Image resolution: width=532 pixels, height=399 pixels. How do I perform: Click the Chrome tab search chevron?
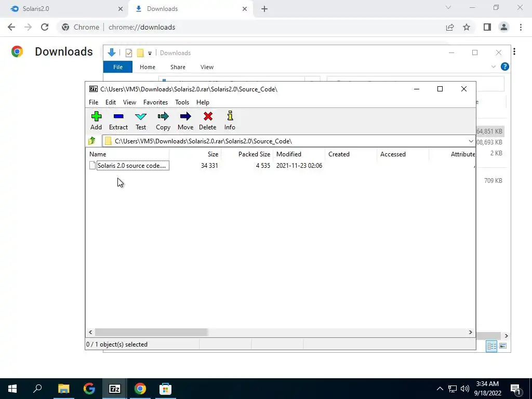448,7
